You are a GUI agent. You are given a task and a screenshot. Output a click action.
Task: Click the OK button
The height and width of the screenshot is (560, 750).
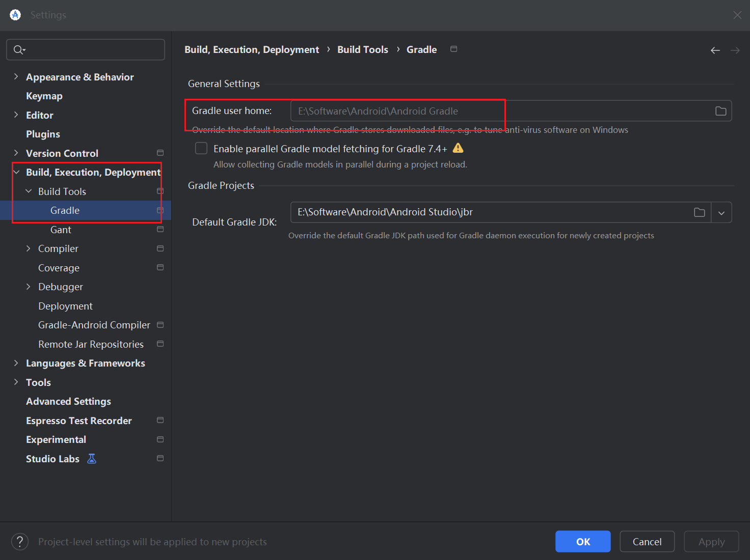[x=583, y=541]
